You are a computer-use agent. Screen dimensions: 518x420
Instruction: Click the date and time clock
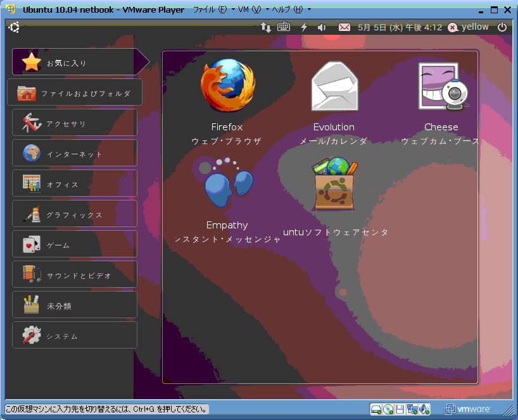coord(400,27)
